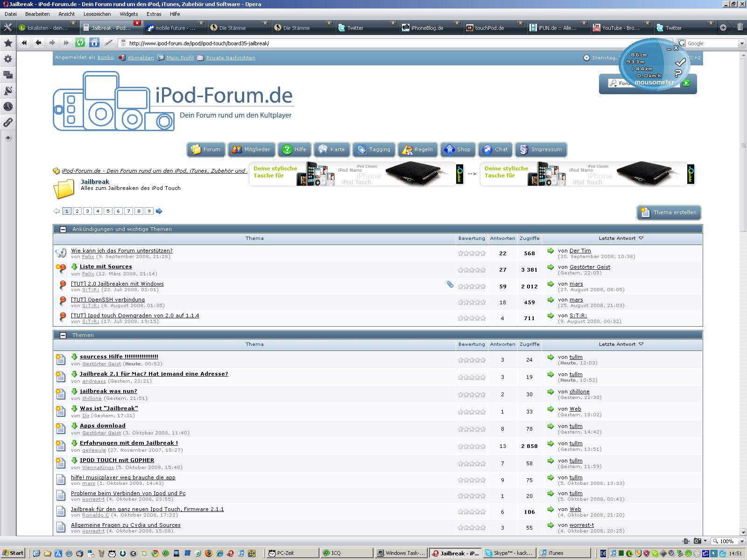Viewport: 747px width, 560px height.
Task: Click the Google search field
Action: coord(711,43)
